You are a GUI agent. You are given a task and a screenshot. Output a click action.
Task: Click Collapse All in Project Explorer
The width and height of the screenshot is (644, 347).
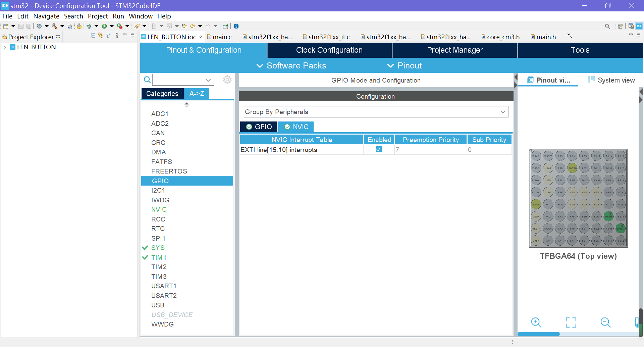click(x=93, y=36)
